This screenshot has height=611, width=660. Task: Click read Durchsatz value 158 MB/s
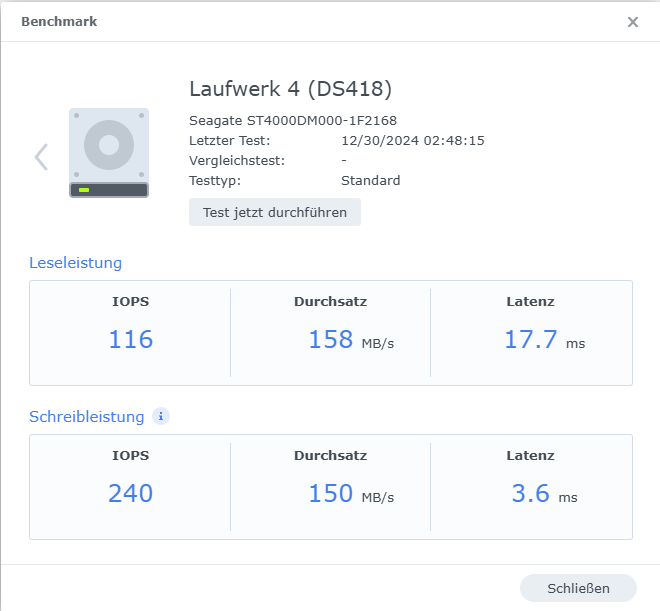click(351, 340)
